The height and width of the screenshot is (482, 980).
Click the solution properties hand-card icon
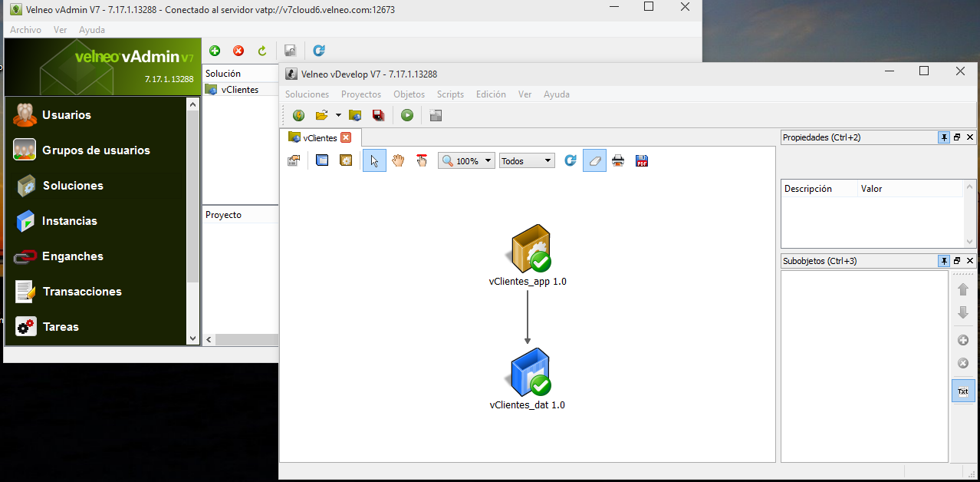(294, 161)
